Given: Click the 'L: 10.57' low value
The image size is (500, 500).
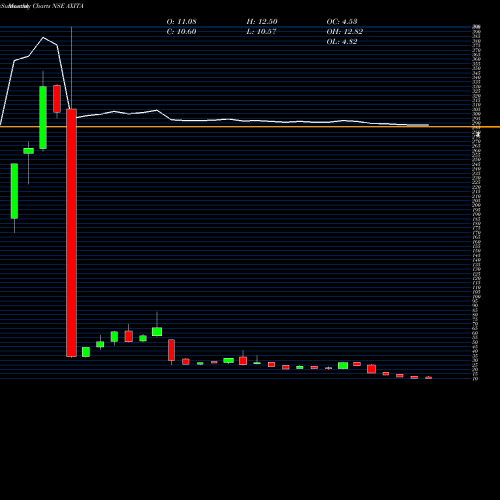Looking at the screenshot, I should tap(261, 32).
